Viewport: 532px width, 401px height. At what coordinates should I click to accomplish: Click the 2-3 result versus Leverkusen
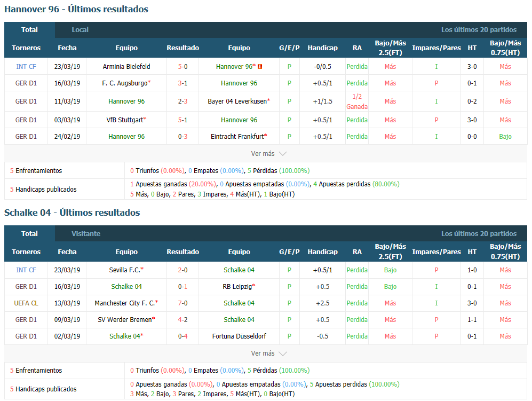(x=183, y=101)
